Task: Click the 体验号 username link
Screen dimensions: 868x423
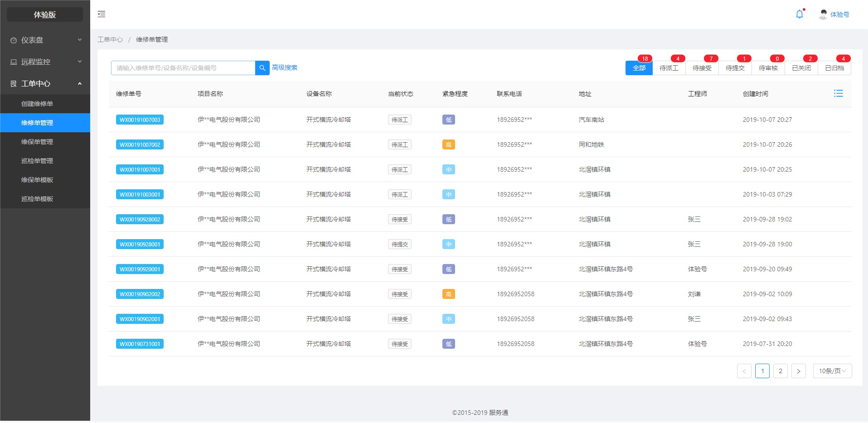Action: [840, 14]
